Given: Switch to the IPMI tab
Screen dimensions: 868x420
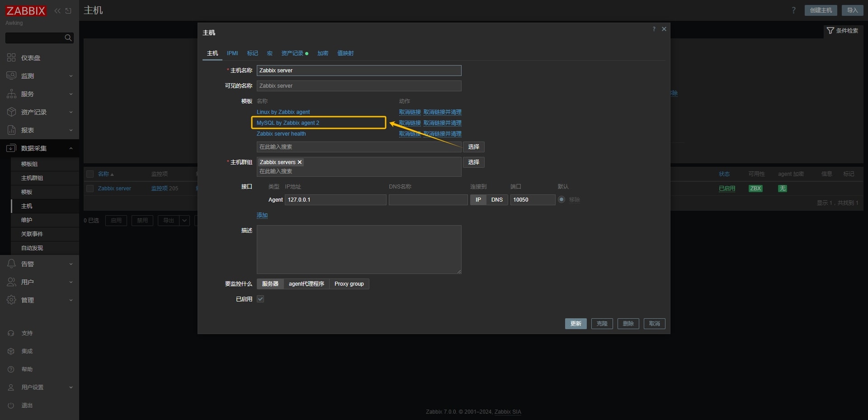Looking at the screenshot, I should pos(232,53).
